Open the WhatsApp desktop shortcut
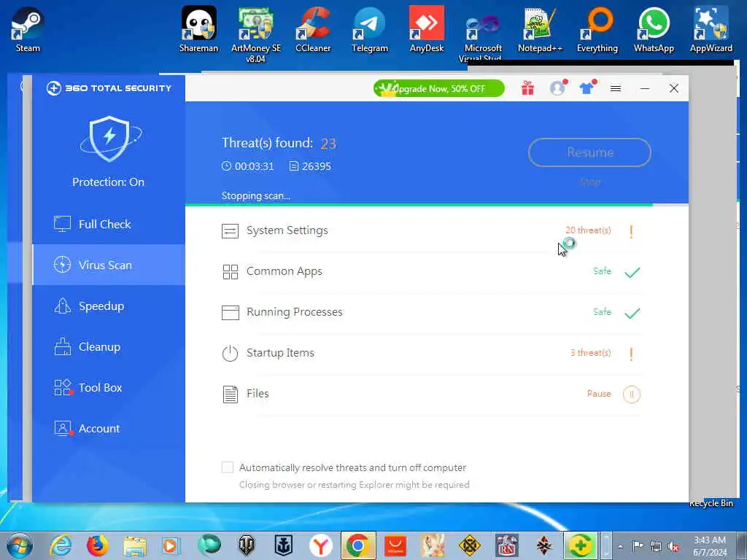Screen dimensions: 747x560 654,29
